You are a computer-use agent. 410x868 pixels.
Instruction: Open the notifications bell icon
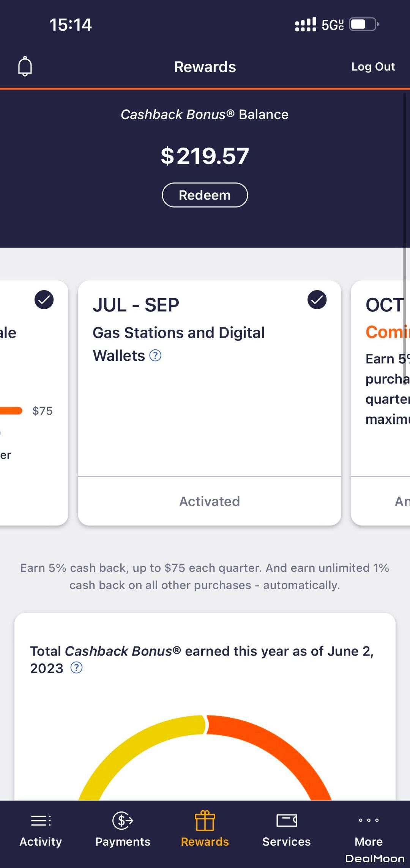(25, 66)
